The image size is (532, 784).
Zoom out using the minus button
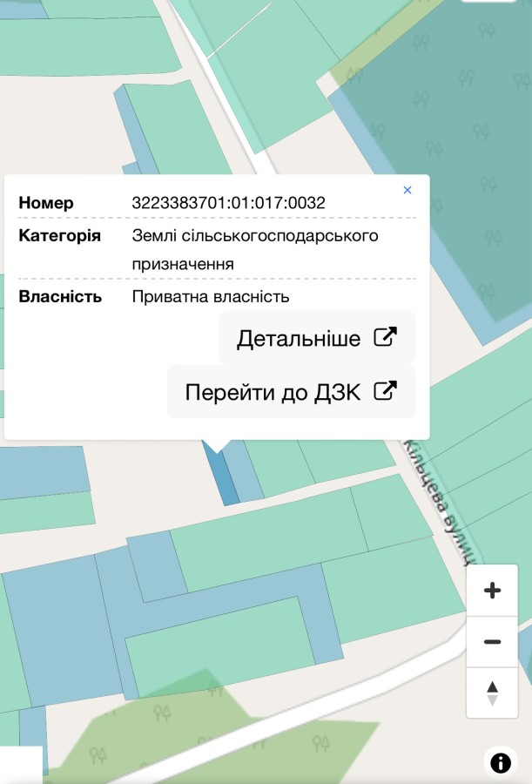click(x=492, y=642)
